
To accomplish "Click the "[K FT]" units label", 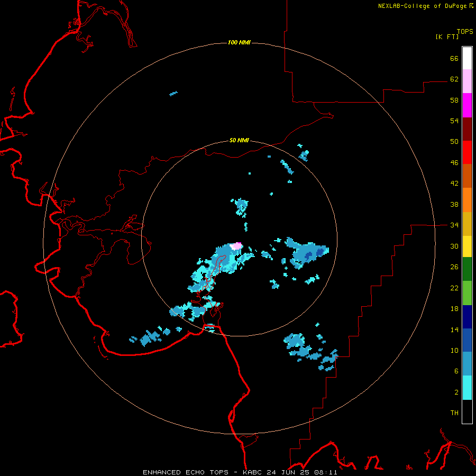I will pos(447,36).
